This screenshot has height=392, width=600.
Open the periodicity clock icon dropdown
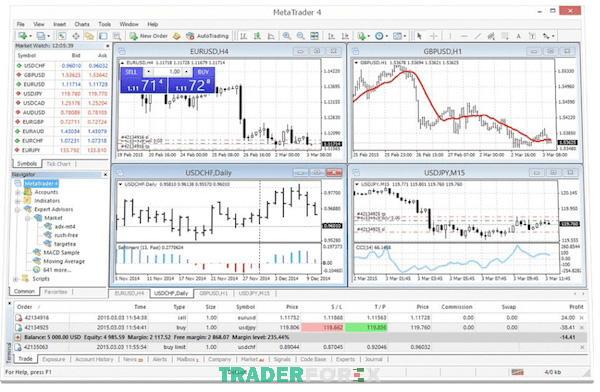click(x=381, y=36)
